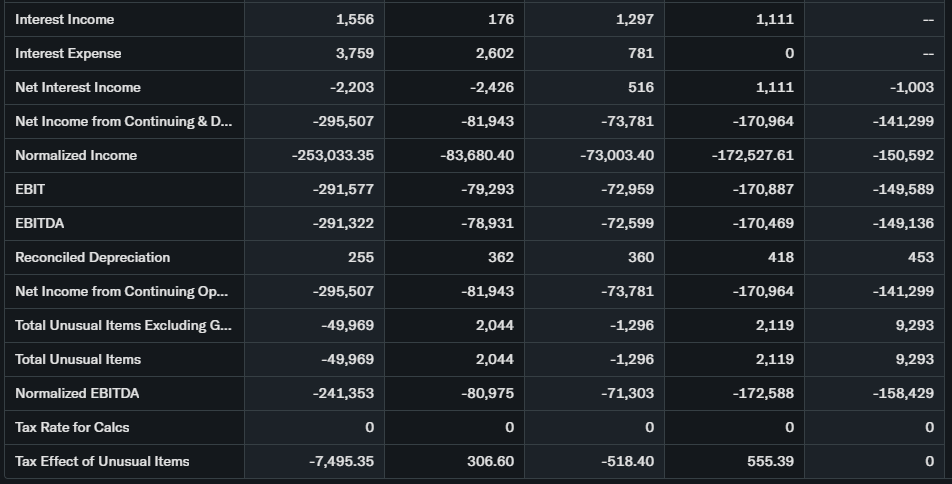
Task: Click the Tax Effect of Unusual Items label
Action: click(x=102, y=462)
